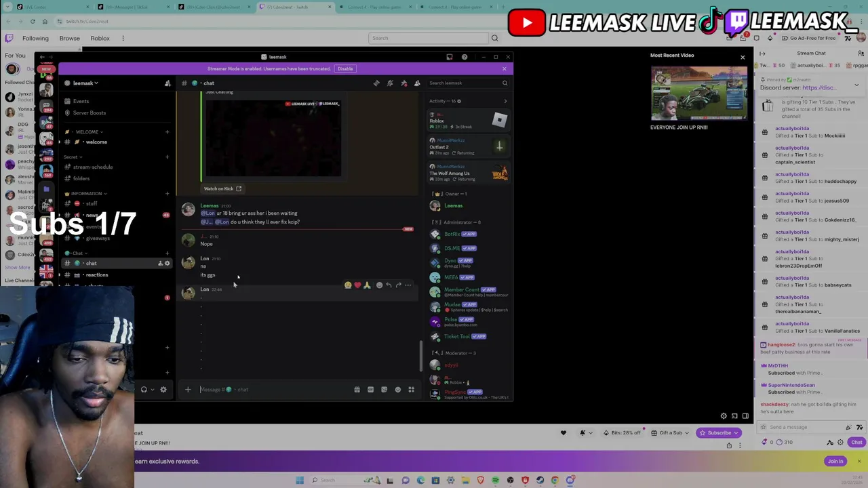Open Twitch player settings gear
868x488 pixels.
click(724, 416)
